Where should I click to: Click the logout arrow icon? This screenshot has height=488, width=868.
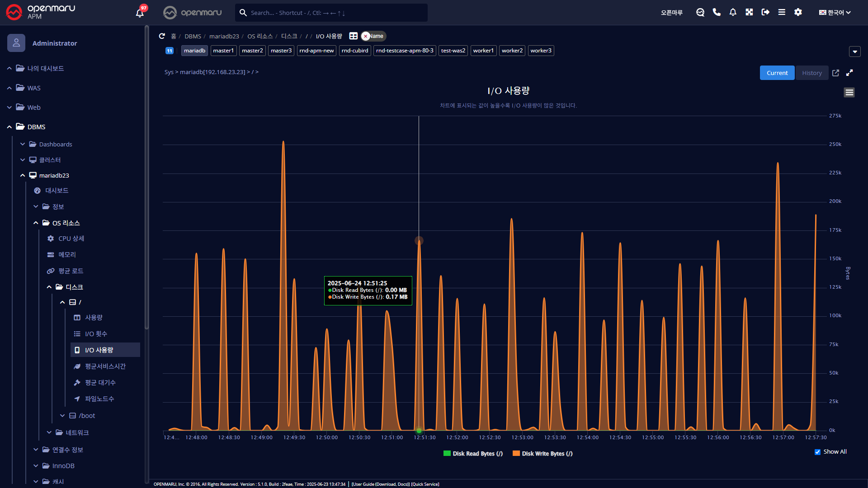click(765, 12)
